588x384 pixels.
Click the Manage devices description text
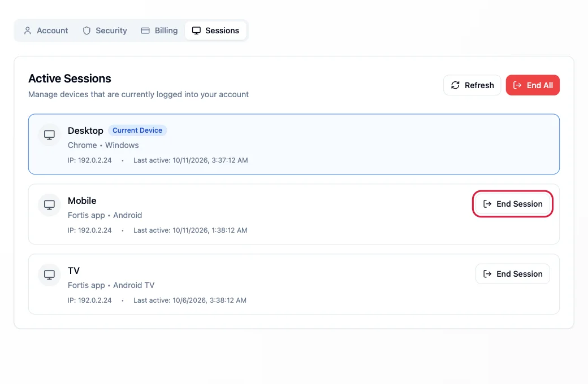tap(139, 94)
